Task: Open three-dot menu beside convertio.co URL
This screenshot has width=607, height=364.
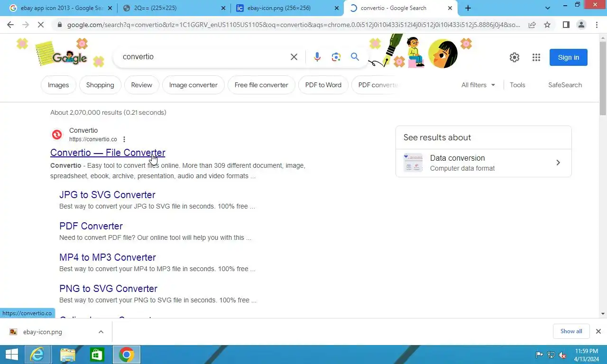Action: [x=124, y=139]
